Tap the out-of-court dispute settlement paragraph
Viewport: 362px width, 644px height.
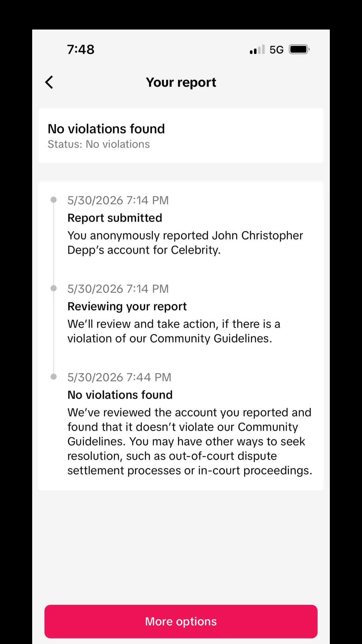coord(190,441)
